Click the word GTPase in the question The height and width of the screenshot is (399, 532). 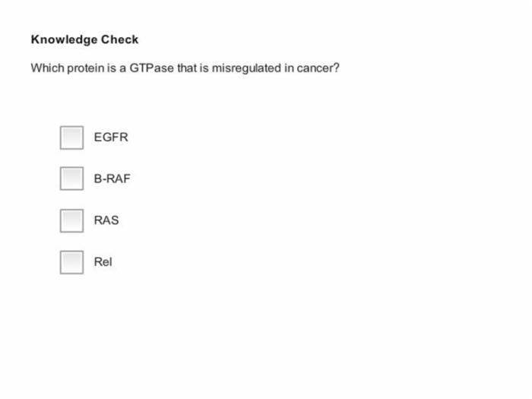point(152,68)
